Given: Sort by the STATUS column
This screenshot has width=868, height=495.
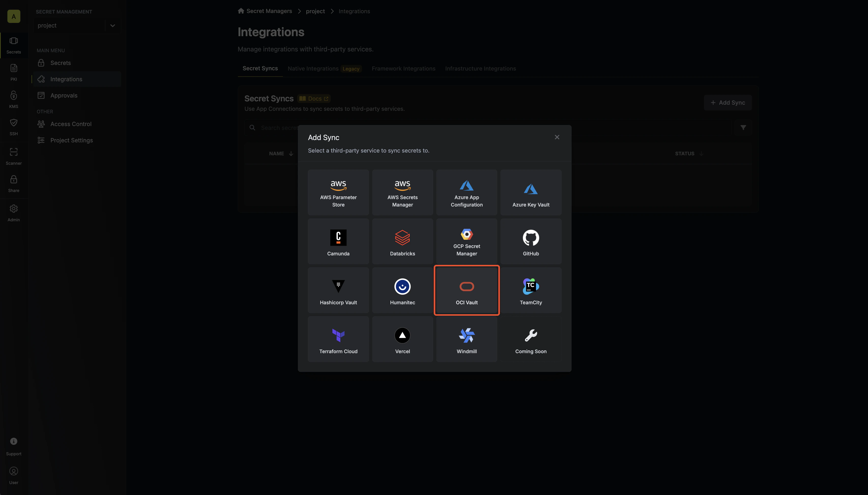Looking at the screenshot, I should [x=689, y=154].
